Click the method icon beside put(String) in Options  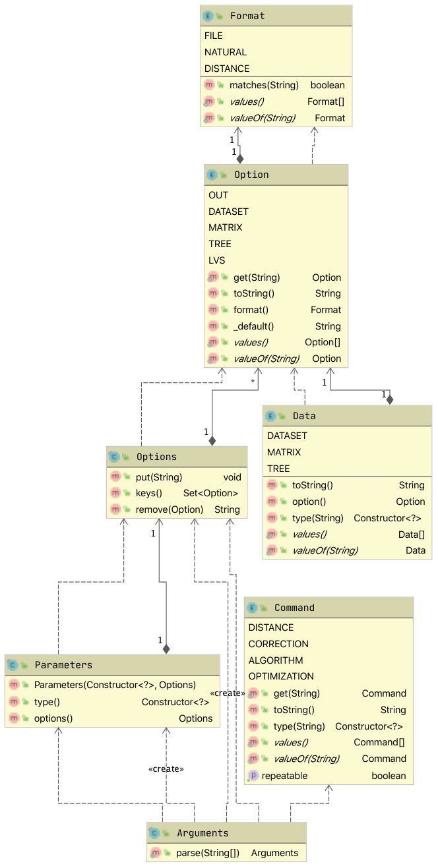[x=115, y=477]
